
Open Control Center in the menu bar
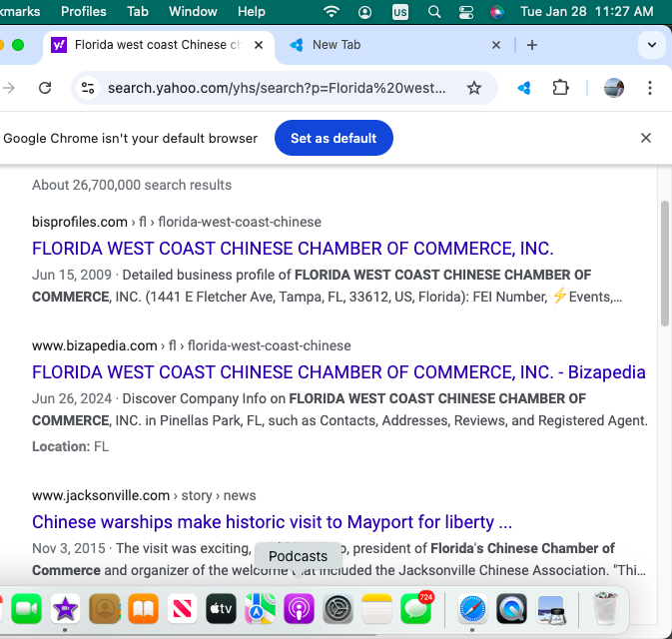coord(466,12)
